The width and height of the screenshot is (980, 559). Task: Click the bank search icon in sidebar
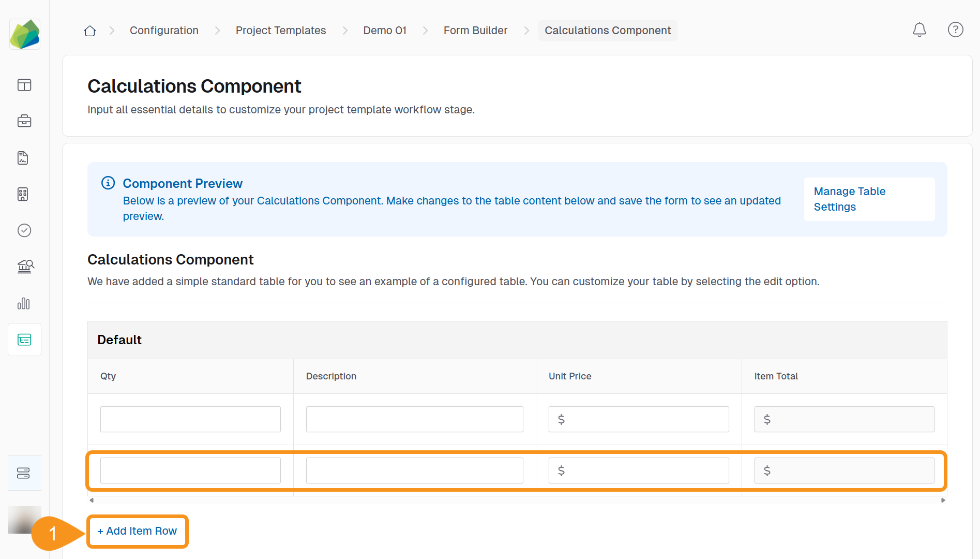[x=25, y=267]
